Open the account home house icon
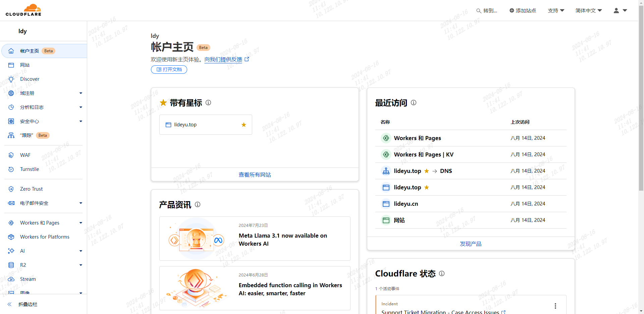The height and width of the screenshot is (314, 644). point(11,51)
